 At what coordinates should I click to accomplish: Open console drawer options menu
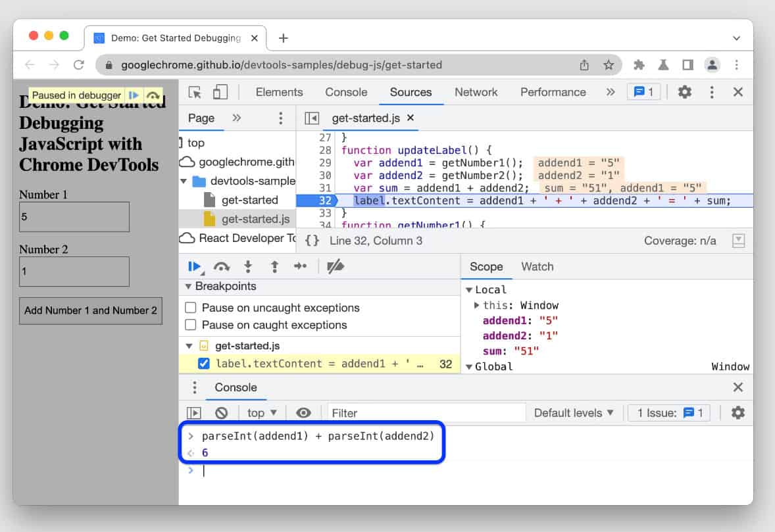point(194,387)
